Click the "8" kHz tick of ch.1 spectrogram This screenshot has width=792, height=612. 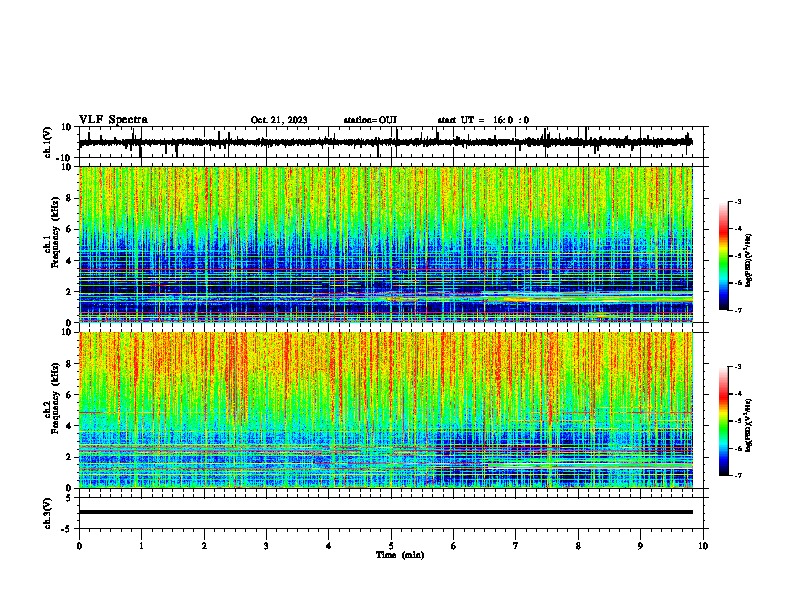point(69,198)
